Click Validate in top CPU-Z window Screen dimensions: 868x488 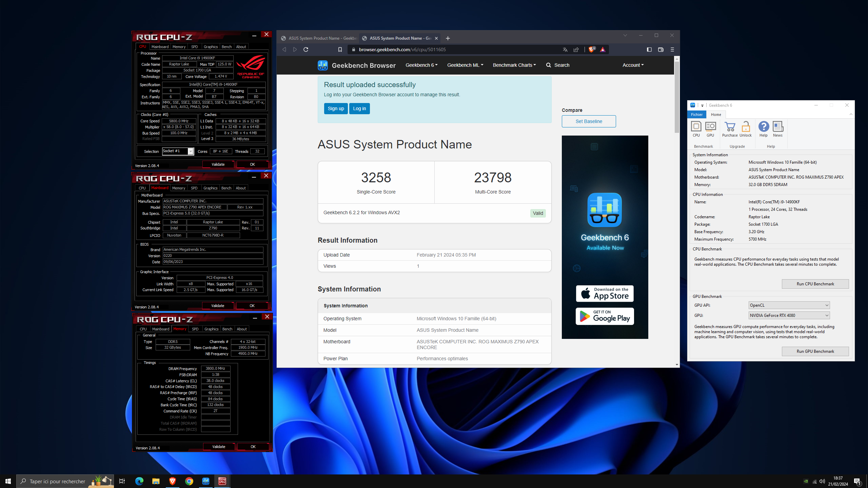coord(218,164)
